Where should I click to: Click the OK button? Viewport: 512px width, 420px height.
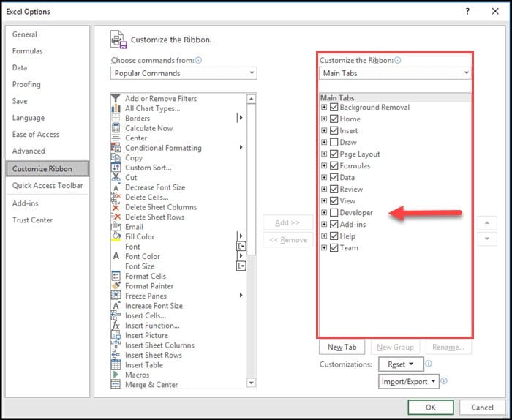(x=431, y=408)
